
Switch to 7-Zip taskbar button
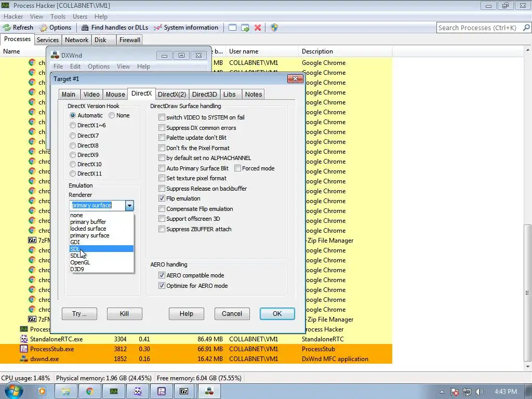184,391
